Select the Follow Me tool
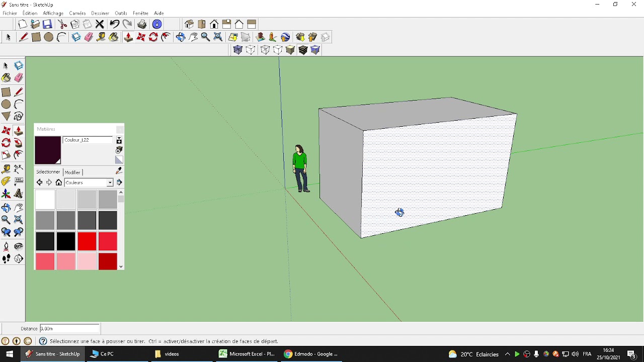 tap(19, 143)
